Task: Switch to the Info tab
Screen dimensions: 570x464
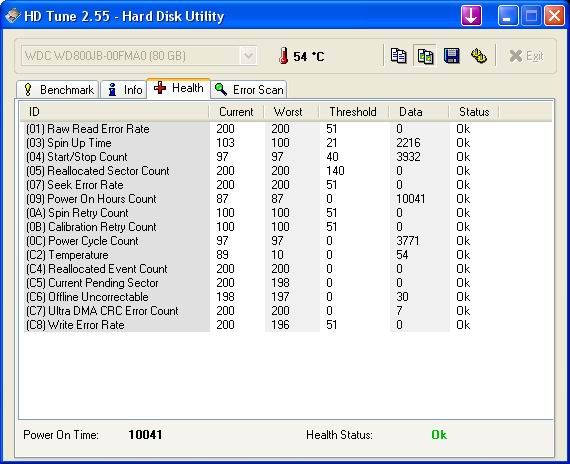Action: click(124, 89)
